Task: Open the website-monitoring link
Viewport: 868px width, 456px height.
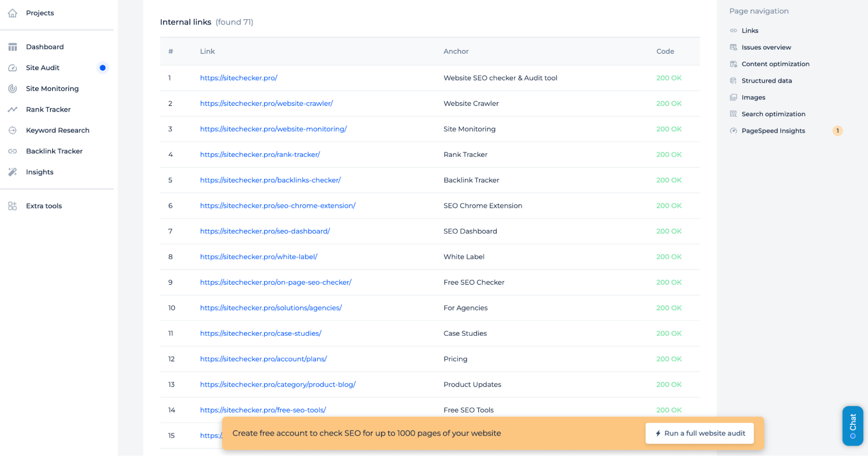Action: pyautogui.click(x=273, y=129)
